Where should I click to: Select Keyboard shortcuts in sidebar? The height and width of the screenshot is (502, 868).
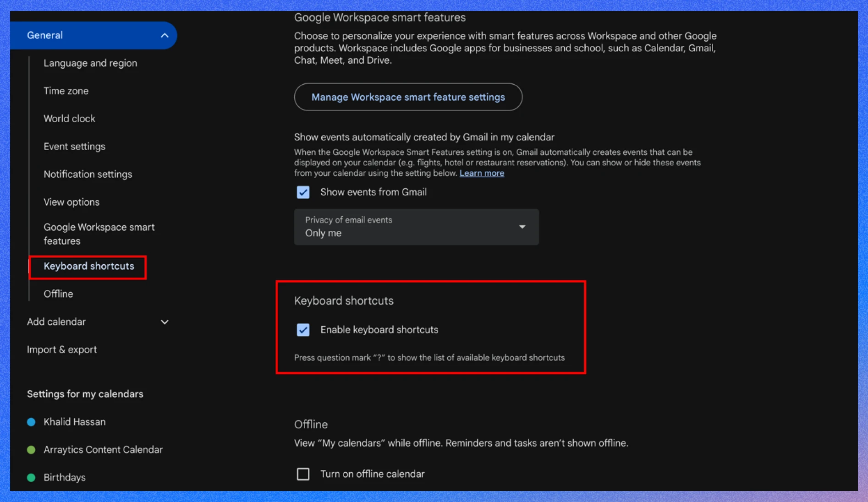click(x=88, y=266)
